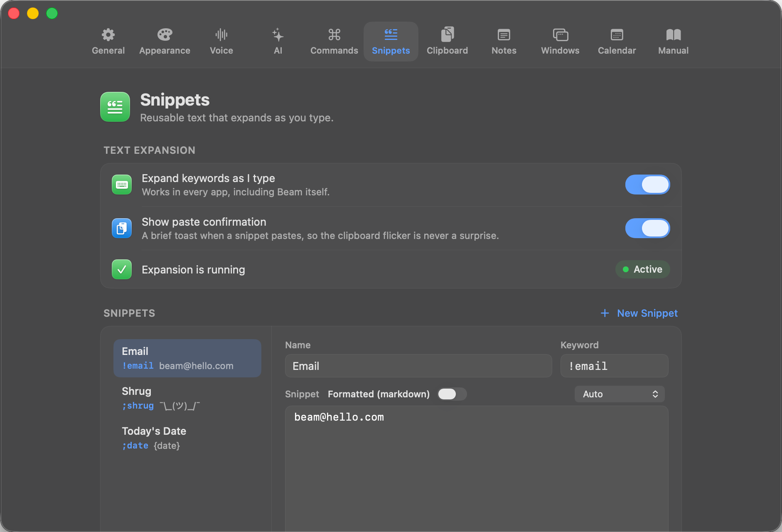
Task: Enable Formatted (markdown) toggle
Action: click(452, 394)
